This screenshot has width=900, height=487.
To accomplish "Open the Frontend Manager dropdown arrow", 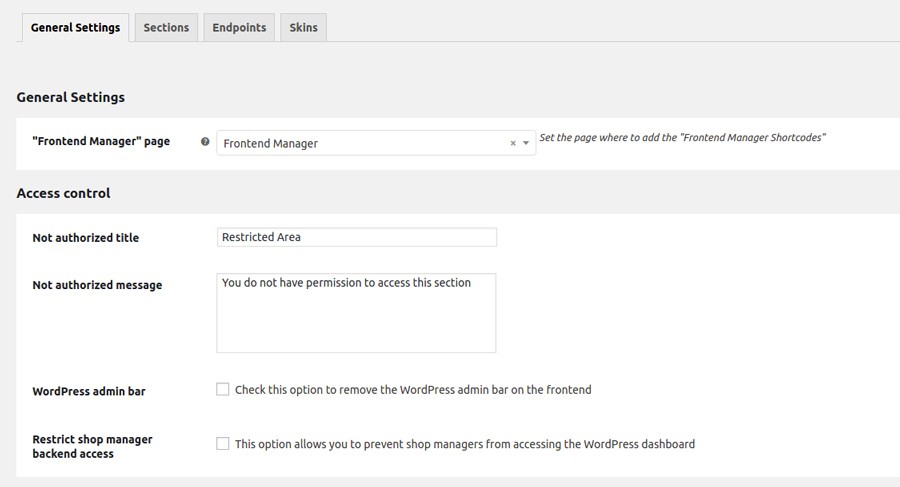I will 526,143.
